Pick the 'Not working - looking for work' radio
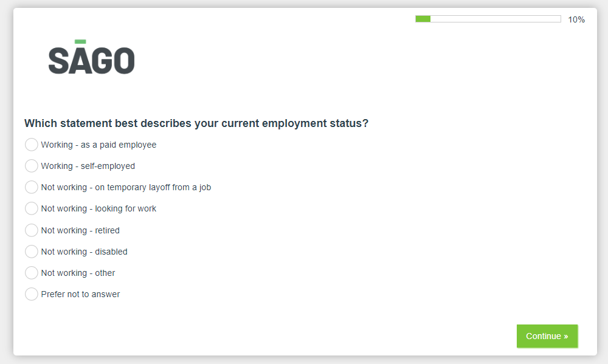Screen dimensions: 608x364 click(32, 208)
